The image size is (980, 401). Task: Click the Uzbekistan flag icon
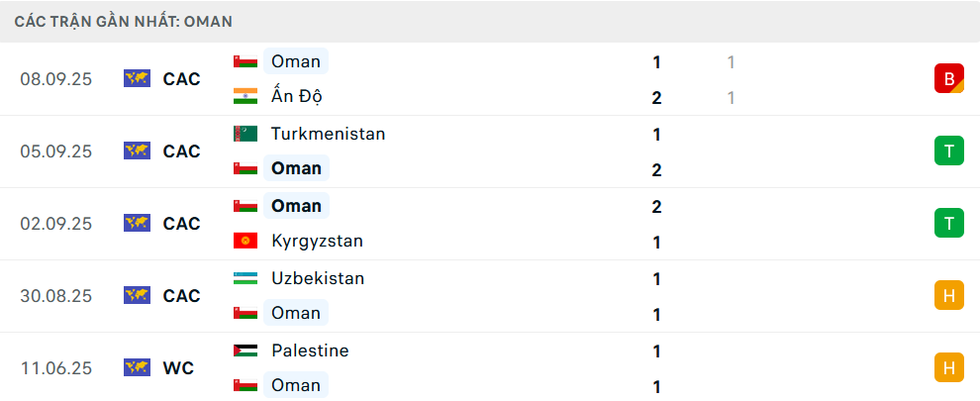(245, 278)
